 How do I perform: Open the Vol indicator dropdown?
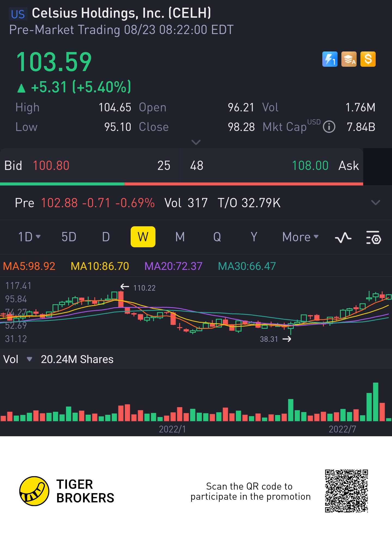pyautogui.click(x=17, y=359)
